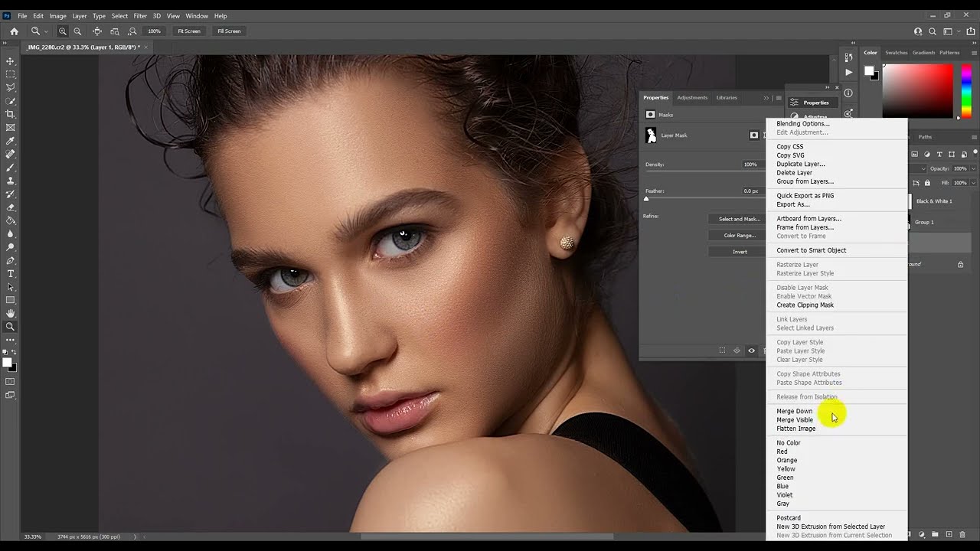Viewport: 980px width, 551px height.
Task: Toggle the Background layer lock
Action: 961,265
